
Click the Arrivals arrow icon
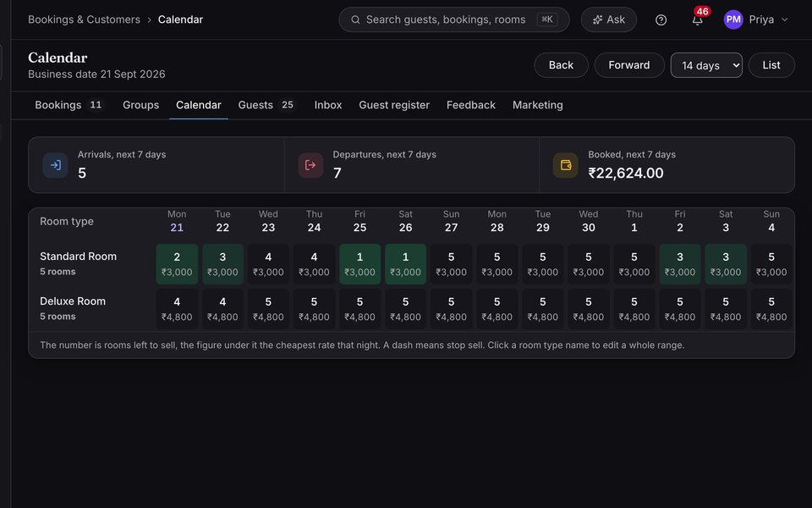point(56,165)
